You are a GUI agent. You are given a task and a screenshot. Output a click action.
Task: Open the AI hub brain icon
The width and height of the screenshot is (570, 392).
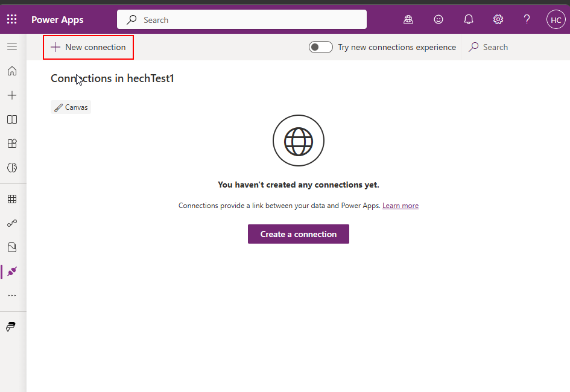[x=12, y=168]
